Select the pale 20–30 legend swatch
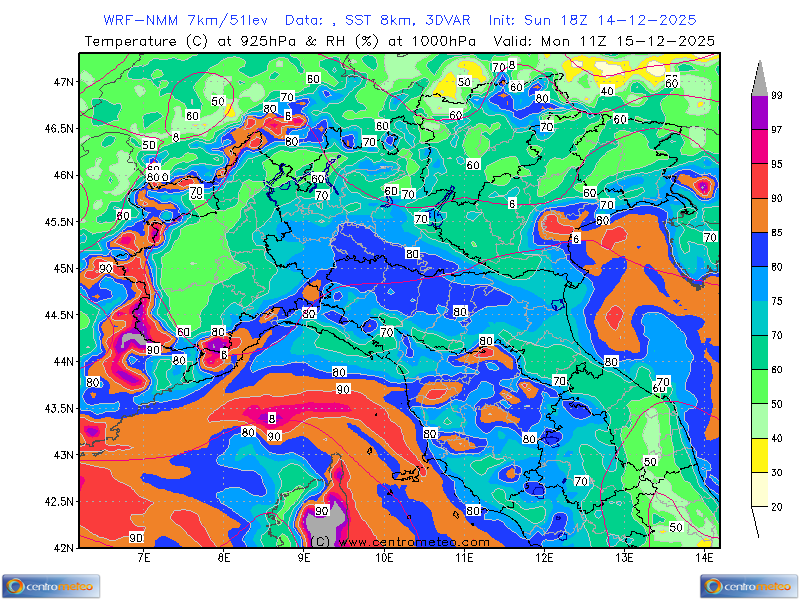The width and height of the screenshot is (800, 600). 760,490
